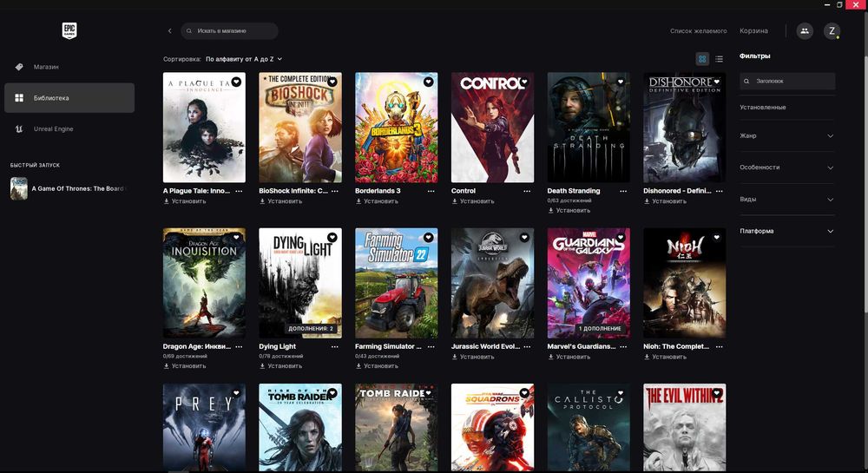Install Nioh via Установить
Viewport: 868px width, 473px height.
click(666, 357)
